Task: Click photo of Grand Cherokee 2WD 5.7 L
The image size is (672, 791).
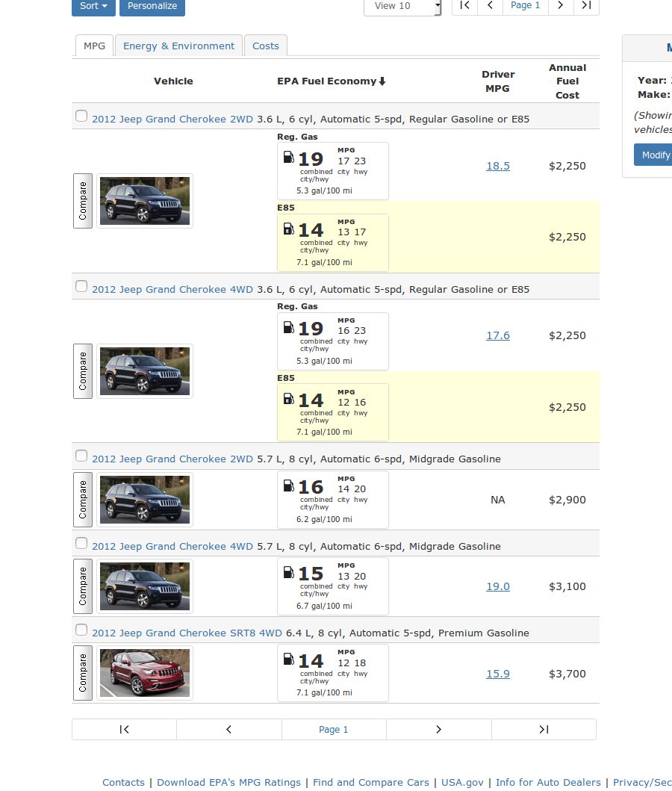Action: (145, 500)
